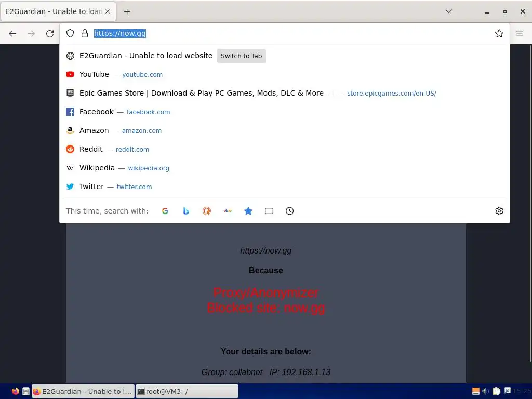Viewport: 532px width, 399px height.
Task: Click the orange tray indicator icon
Action: click(476, 391)
